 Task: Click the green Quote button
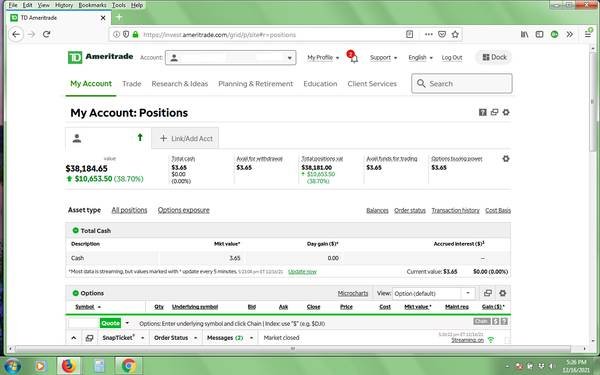pos(110,323)
